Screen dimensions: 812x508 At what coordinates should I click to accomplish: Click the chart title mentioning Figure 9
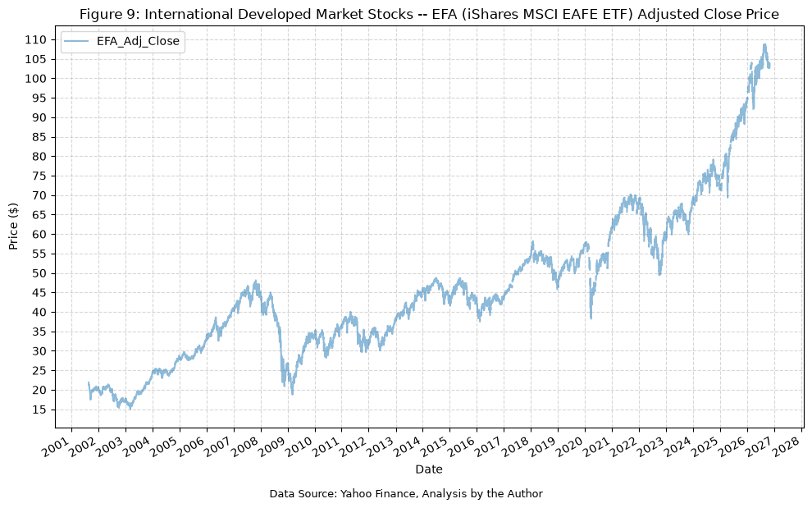click(429, 15)
